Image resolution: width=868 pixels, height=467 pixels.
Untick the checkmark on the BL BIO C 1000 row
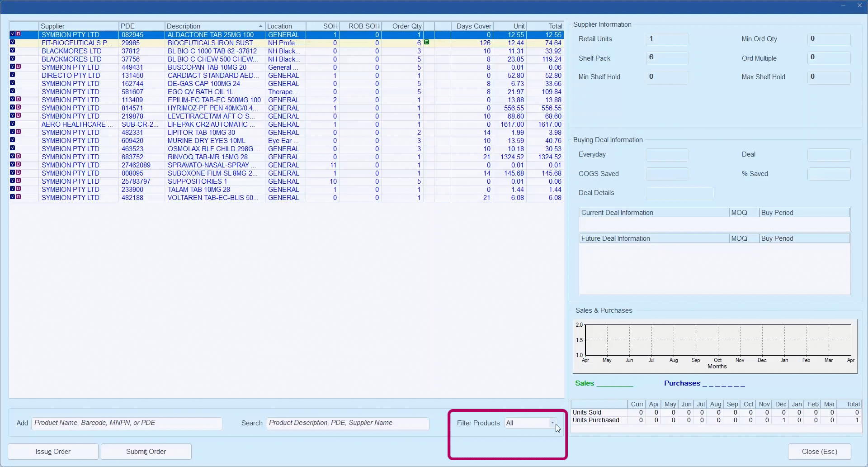(x=13, y=50)
